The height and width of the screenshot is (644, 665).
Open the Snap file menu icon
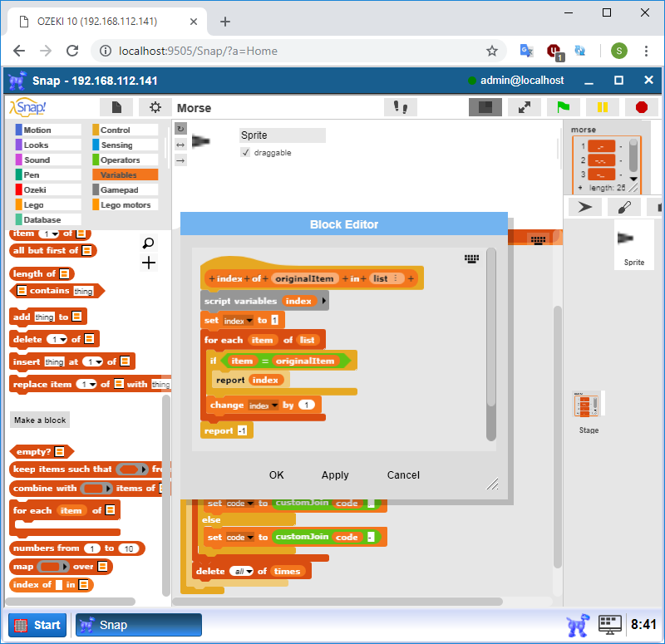(x=116, y=107)
